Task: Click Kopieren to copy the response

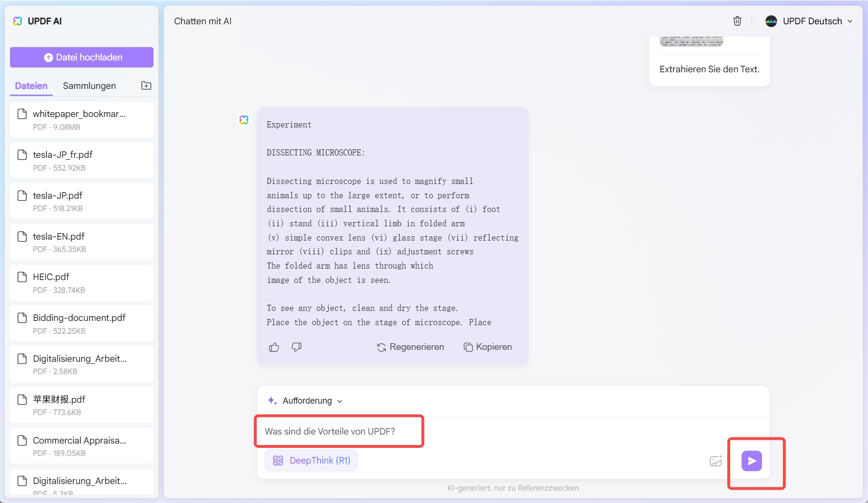Action: [488, 347]
